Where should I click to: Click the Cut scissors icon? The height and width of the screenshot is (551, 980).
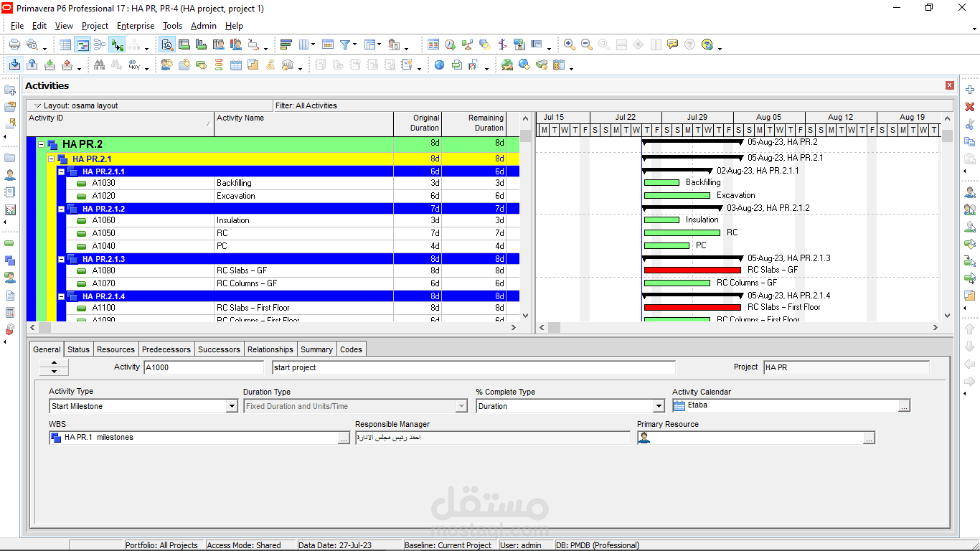(970, 124)
